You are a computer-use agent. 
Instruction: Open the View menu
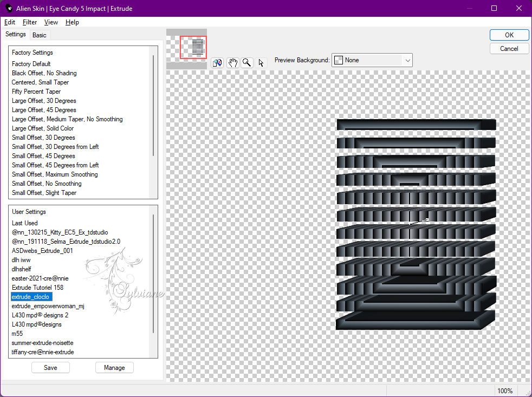tap(51, 22)
